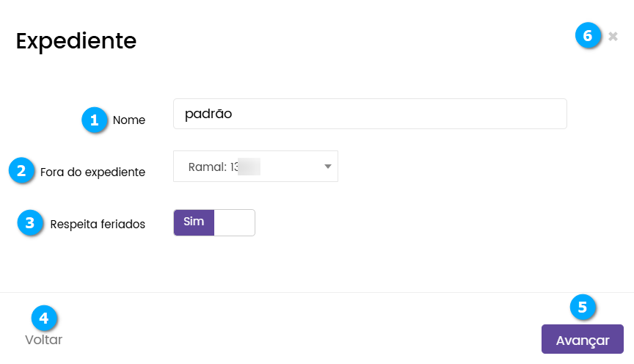
Task: Click numbered badge 2 by Fora do expediente
Action: [22, 171]
